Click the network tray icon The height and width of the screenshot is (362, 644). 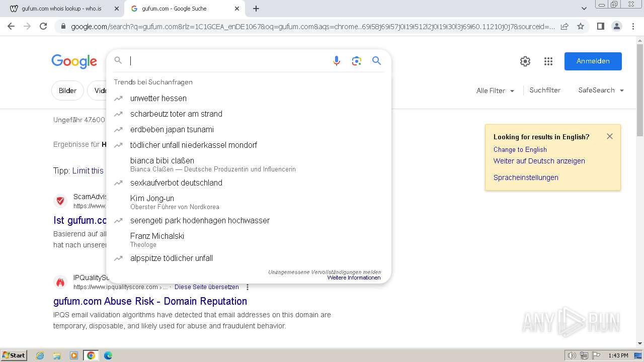click(584, 355)
